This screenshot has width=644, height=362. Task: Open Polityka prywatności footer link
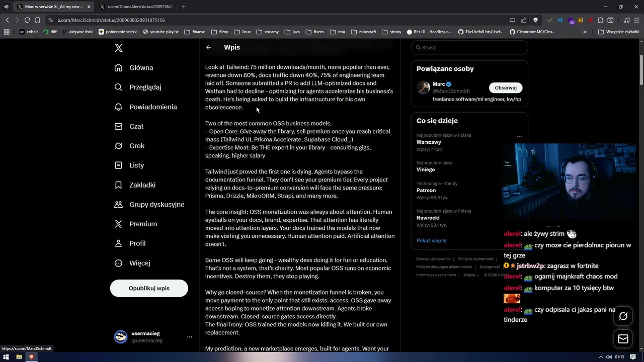(x=475, y=259)
